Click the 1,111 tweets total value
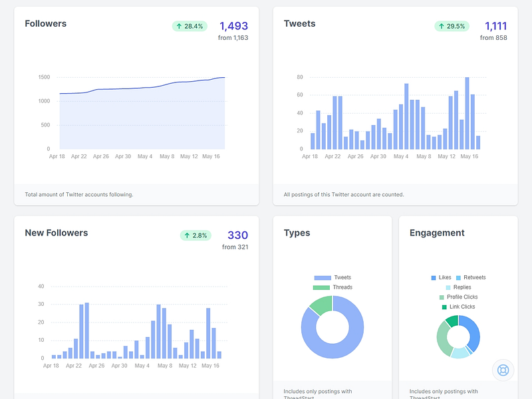Image resolution: width=532 pixels, height=399 pixels. (495, 26)
